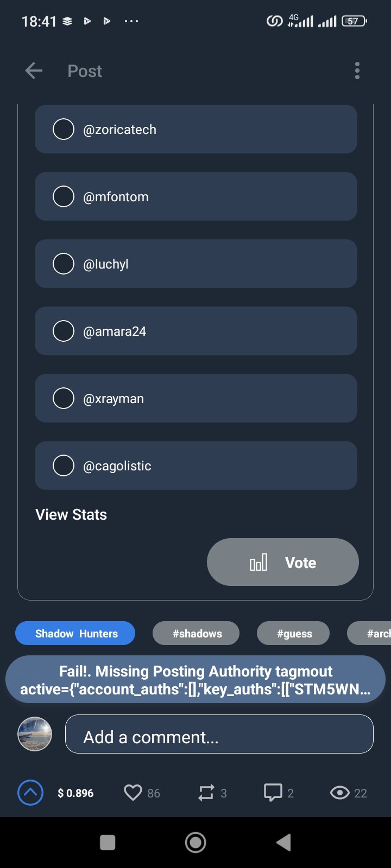The image size is (391, 868).
Task: Open the Shadow Hunters community tag
Action: click(75, 633)
